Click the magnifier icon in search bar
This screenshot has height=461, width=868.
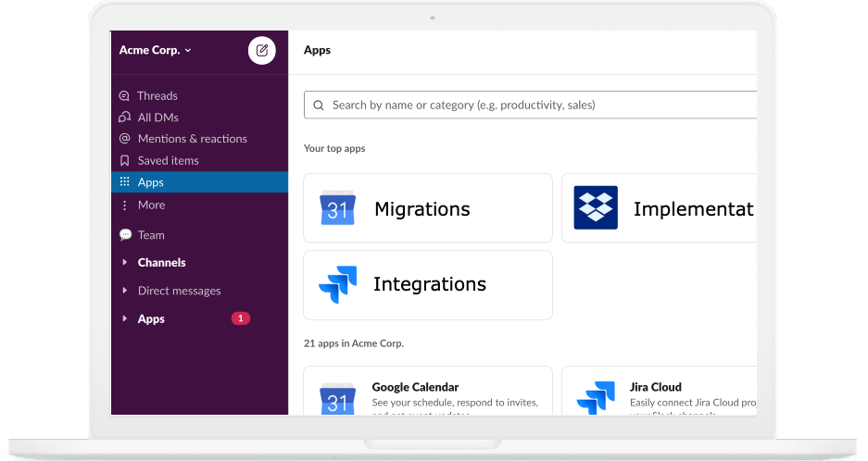[x=319, y=106]
